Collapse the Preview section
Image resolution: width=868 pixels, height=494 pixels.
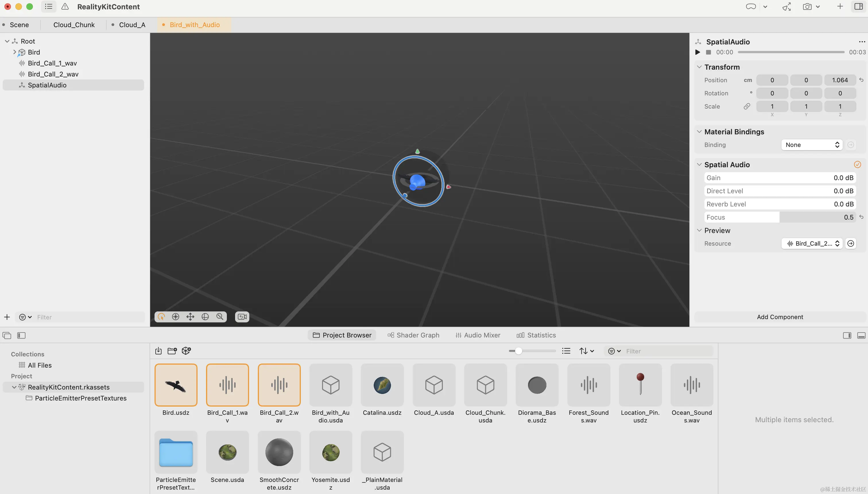pyautogui.click(x=699, y=230)
